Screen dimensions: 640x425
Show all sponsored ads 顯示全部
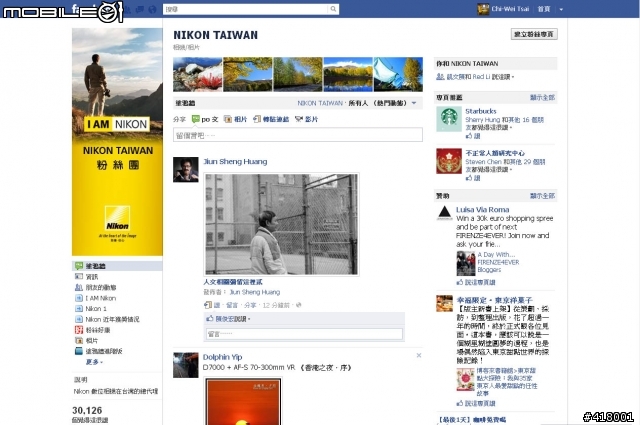tap(542, 196)
